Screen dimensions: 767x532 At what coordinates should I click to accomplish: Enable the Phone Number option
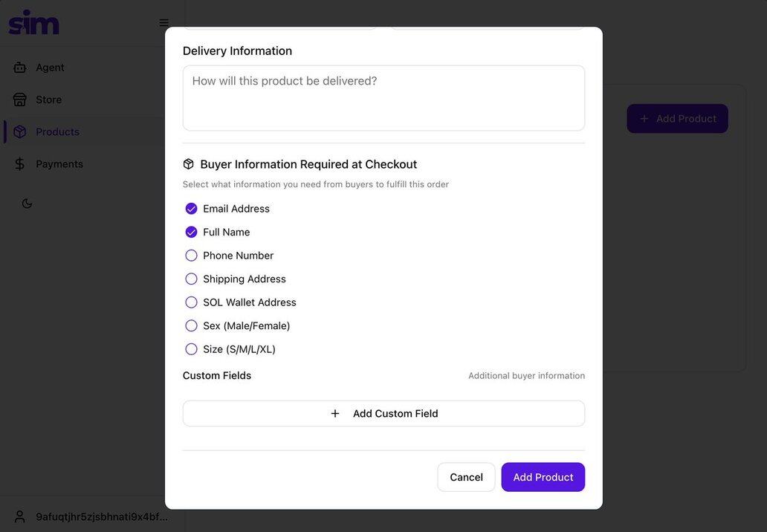pyautogui.click(x=192, y=256)
